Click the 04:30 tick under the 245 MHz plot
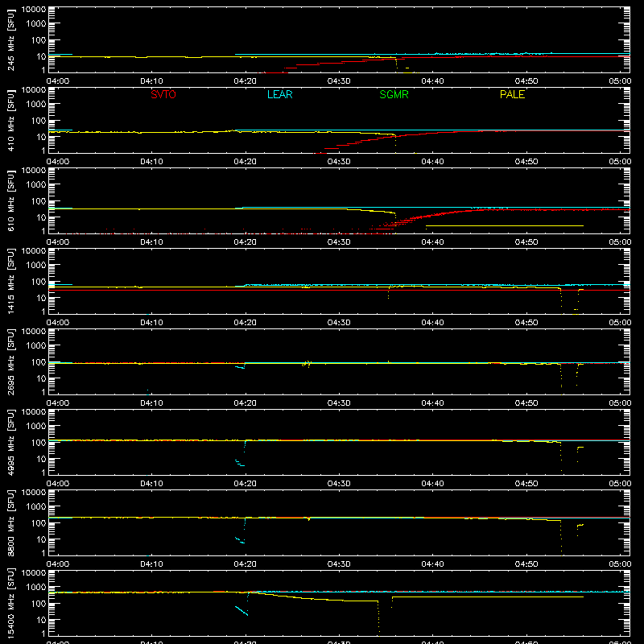This screenshot has width=644, height=644. 339,81
